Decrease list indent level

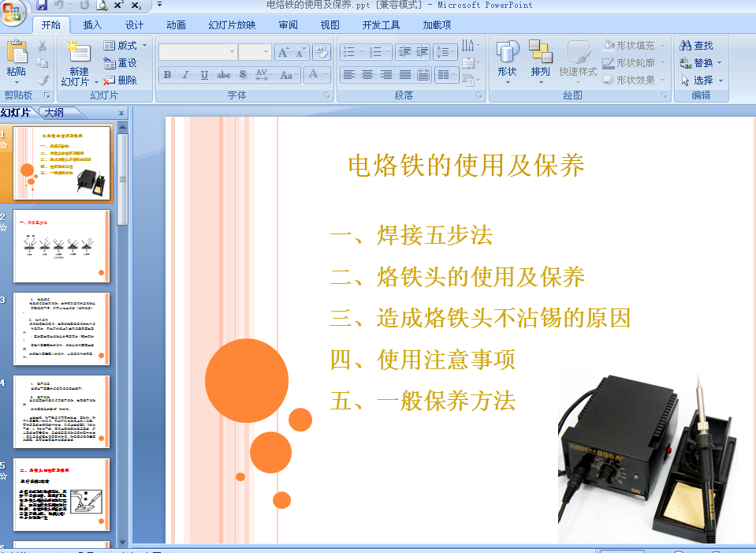(404, 52)
